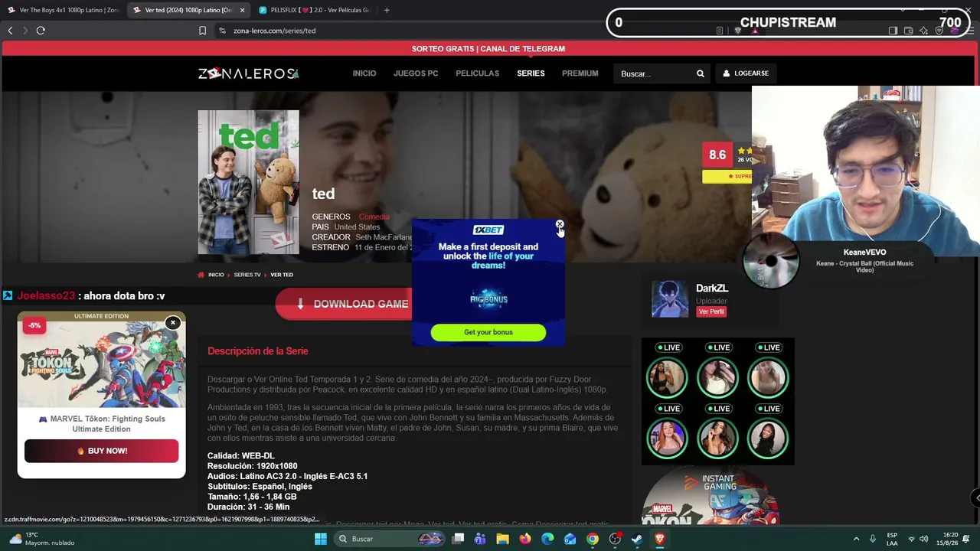Viewport: 980px width, 551px height.
Task: Open the MARVEL Tokon Fighting Souls ad image
Action: (101, 364)
